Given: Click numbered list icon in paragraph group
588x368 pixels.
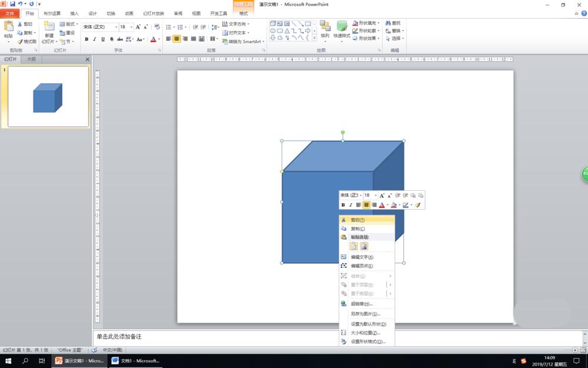Looking at the screenshot, I should [x=181, y=27].
